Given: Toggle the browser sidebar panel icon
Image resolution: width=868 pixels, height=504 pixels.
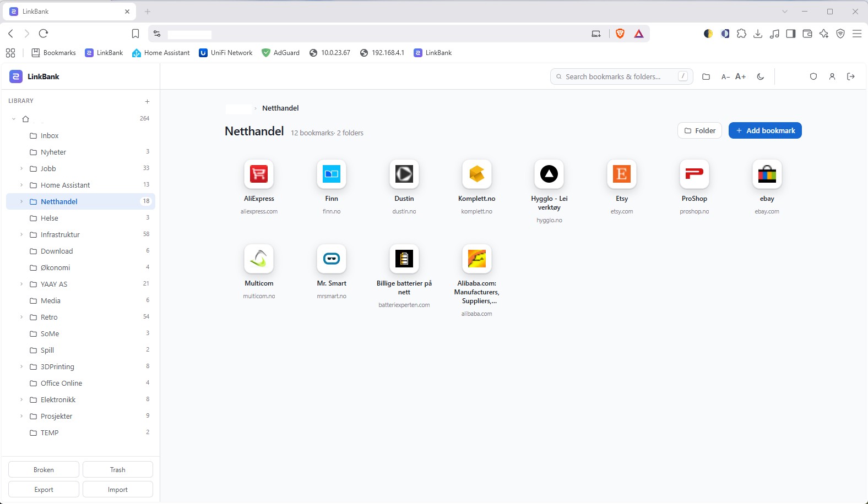Looking at the screenshot, I should (x=791, y=34).
